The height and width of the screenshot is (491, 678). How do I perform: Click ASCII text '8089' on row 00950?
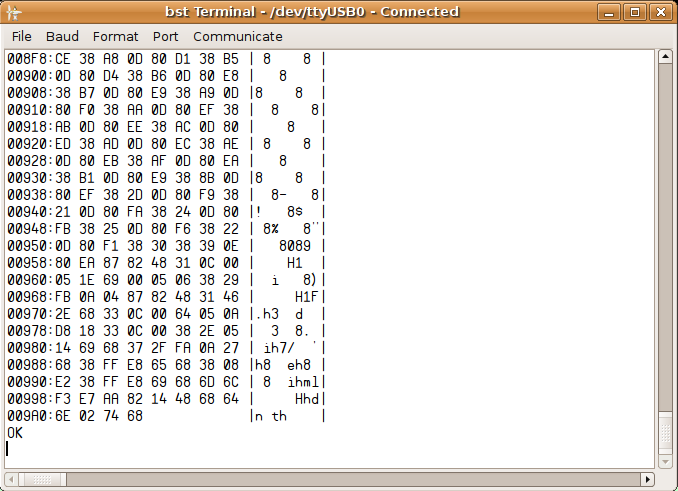coord(295,246)
